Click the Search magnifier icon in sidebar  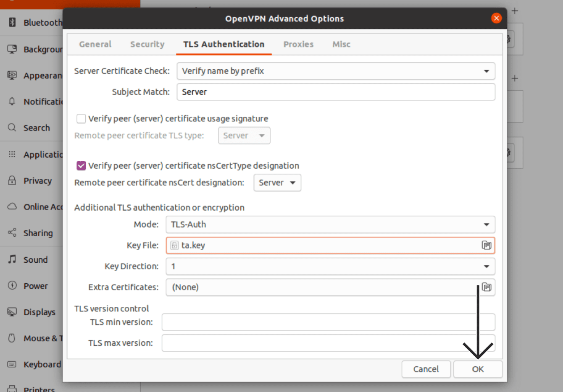tap(12, 128)
